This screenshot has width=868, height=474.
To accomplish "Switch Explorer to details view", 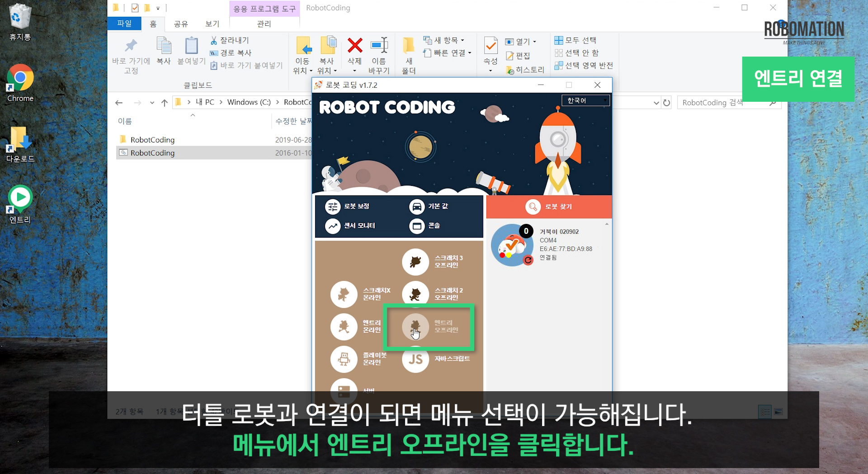I will 765,412.
